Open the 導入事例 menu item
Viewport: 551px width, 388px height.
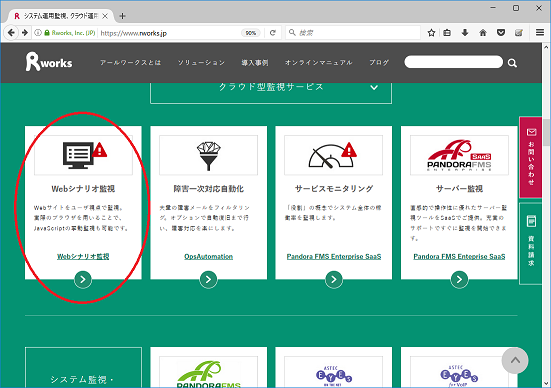pos(255,63)
